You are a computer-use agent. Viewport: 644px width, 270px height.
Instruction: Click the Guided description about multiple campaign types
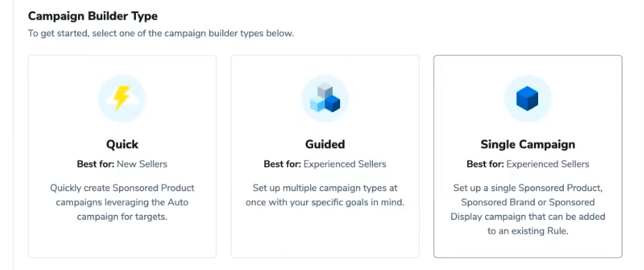325,195
